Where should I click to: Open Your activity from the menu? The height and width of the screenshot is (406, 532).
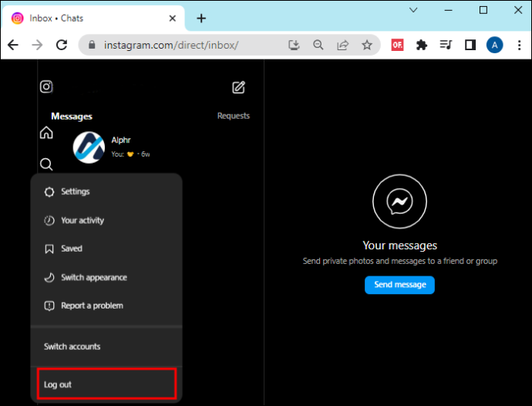(x=106, y=220)
